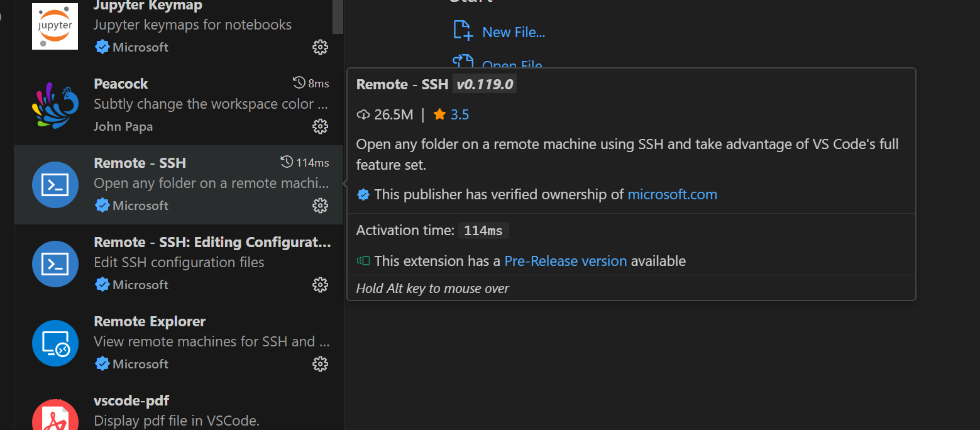Open Jupyter Keymap extension gear settings
The image size is (980, 430).
321,47
